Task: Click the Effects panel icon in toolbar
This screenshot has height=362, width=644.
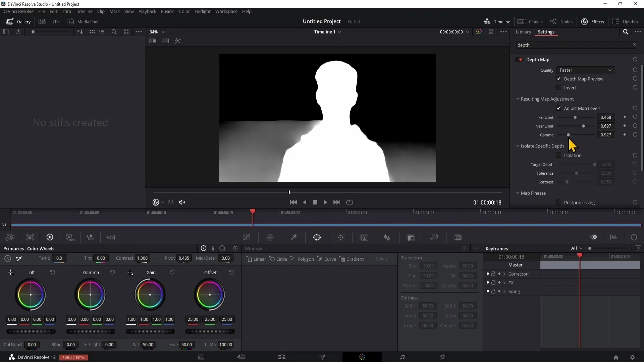Action: [x=586, y=21]
